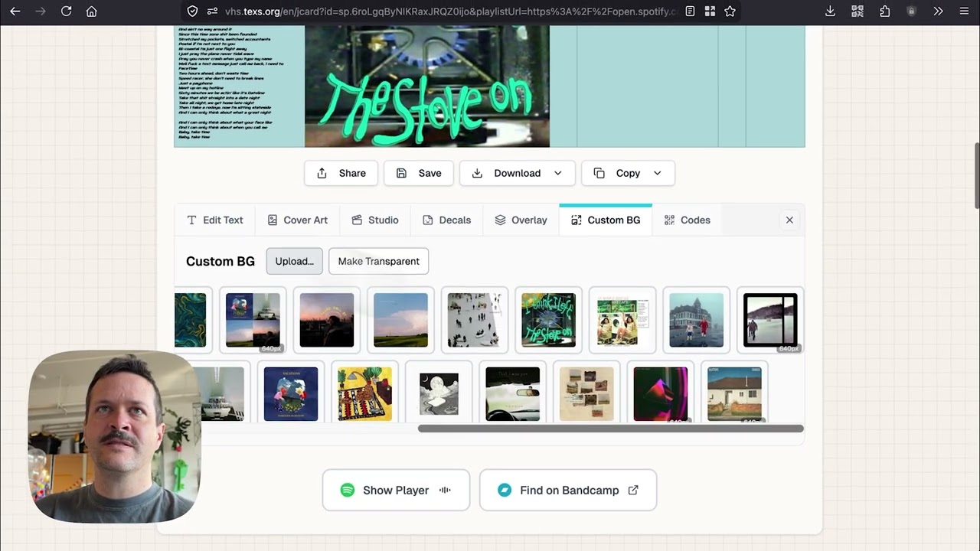Choose the yellow patterned rug illustration thumbnail
The image size is (980, 551).
click(x=364, y=393)
